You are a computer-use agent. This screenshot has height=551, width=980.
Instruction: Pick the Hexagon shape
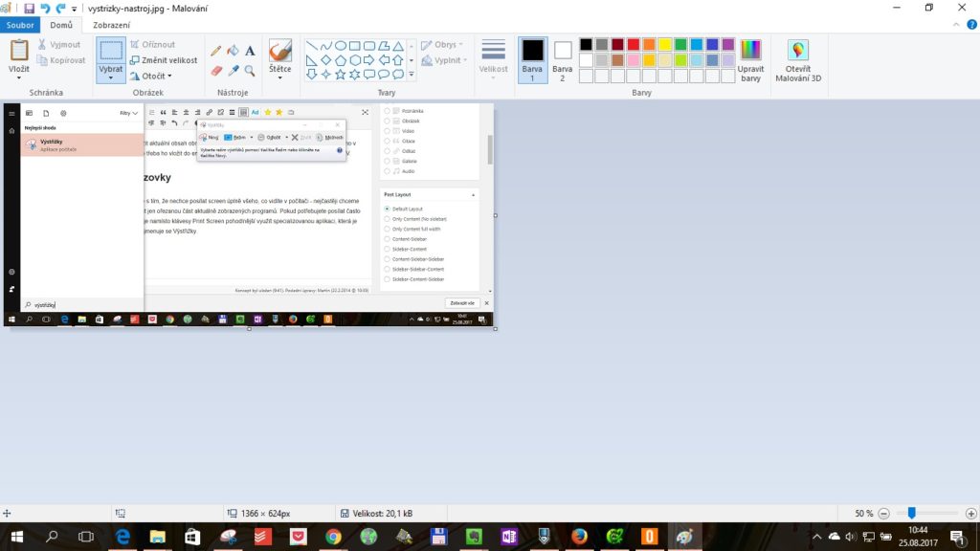354,60
